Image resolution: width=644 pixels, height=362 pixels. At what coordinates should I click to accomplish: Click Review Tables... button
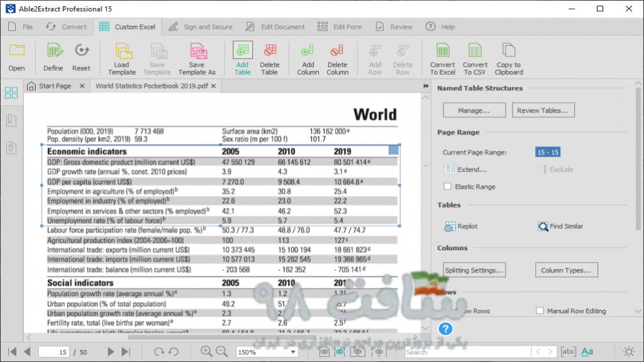[543, 111]
